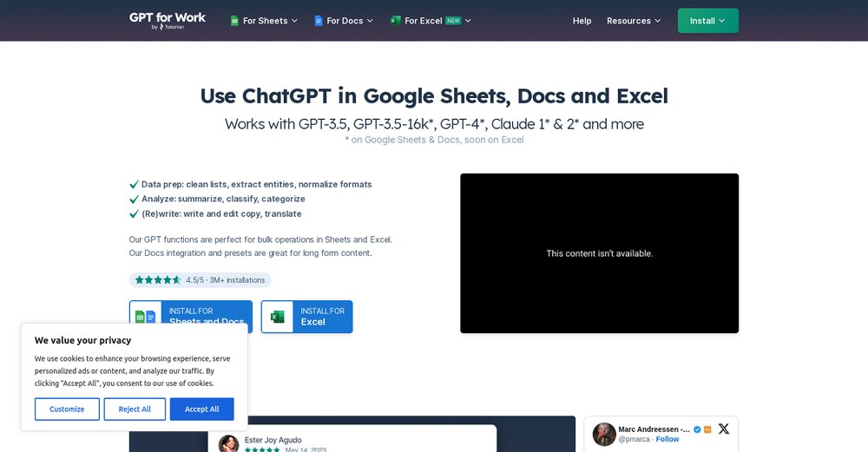Click the Google Docs icon in navbar

(x=319, y=21)
